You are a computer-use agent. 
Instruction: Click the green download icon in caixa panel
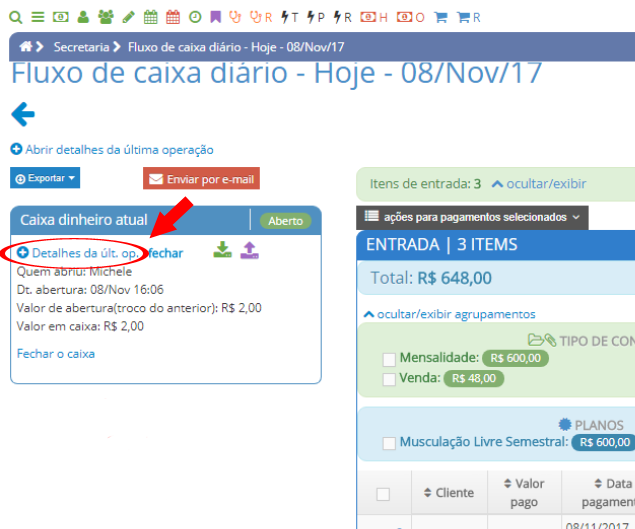click(222, 250)
